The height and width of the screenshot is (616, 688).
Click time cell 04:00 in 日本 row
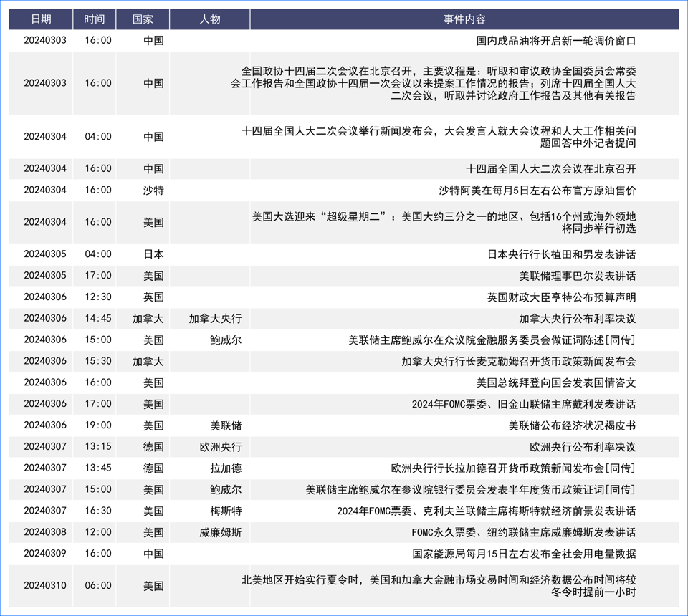[x=98, y=254]
